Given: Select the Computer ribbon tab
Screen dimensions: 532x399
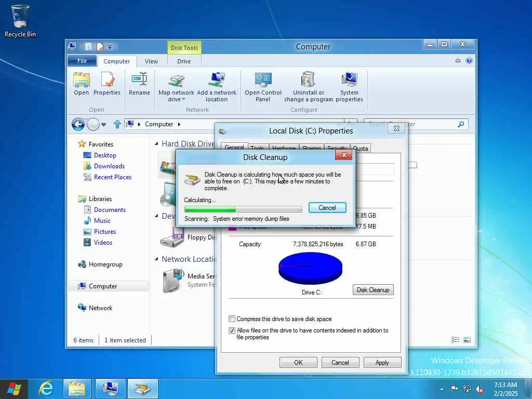Looking at the screenshot, I should [116, 61].
